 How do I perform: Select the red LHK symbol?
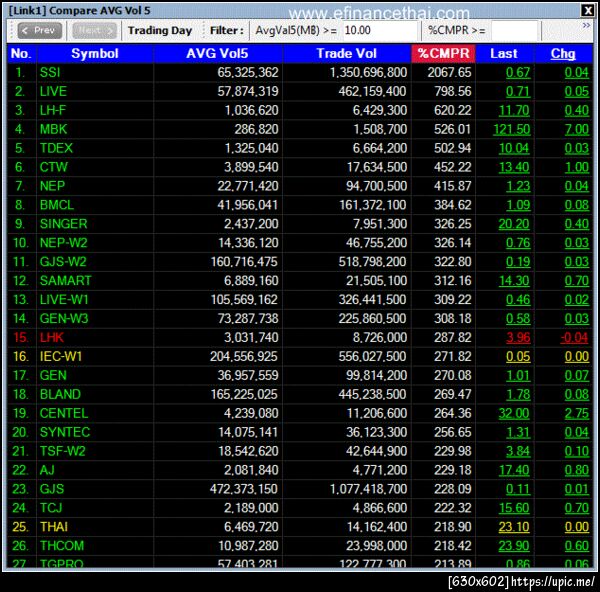(x=52, y=338)
